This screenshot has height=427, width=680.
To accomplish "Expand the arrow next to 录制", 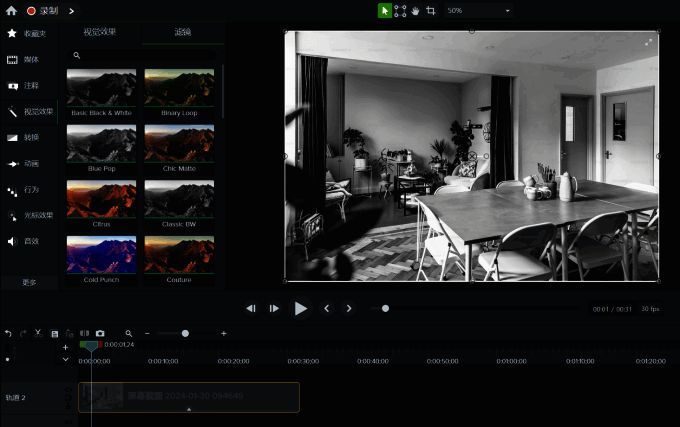I will (x=71, y=11).
